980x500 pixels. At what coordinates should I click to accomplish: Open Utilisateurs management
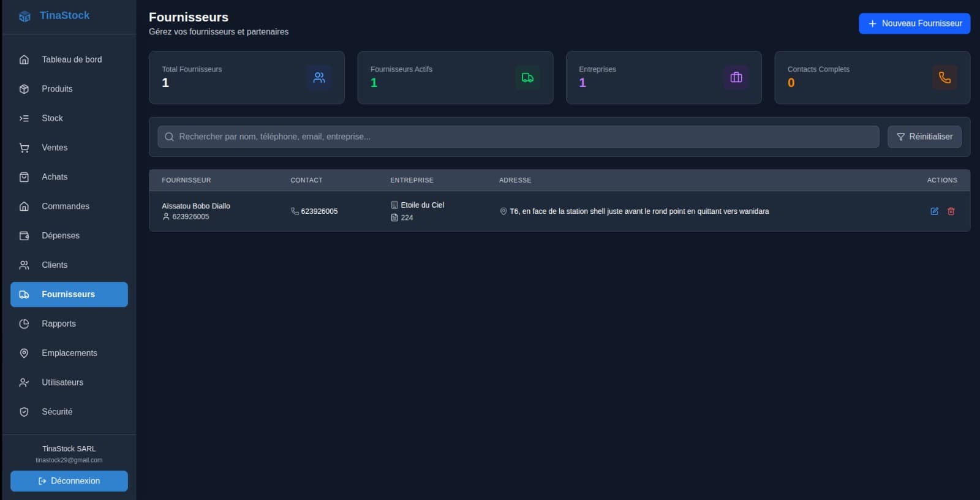pyautogui.click(x=69, y=383)
